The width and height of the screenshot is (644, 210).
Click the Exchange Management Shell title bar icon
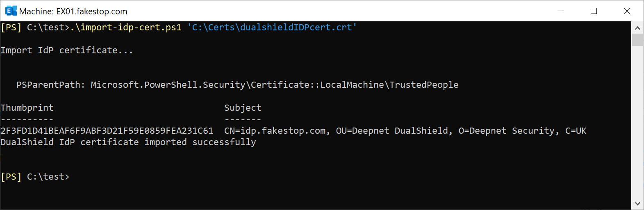click(11, 11)
